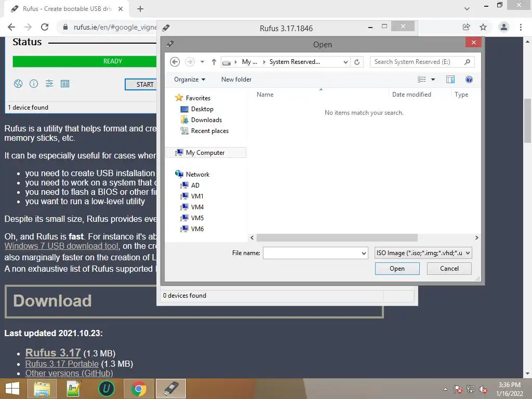Screen dimensions: 532x399
Task: Go back in the Open dialog
Action: coord(175,62)
